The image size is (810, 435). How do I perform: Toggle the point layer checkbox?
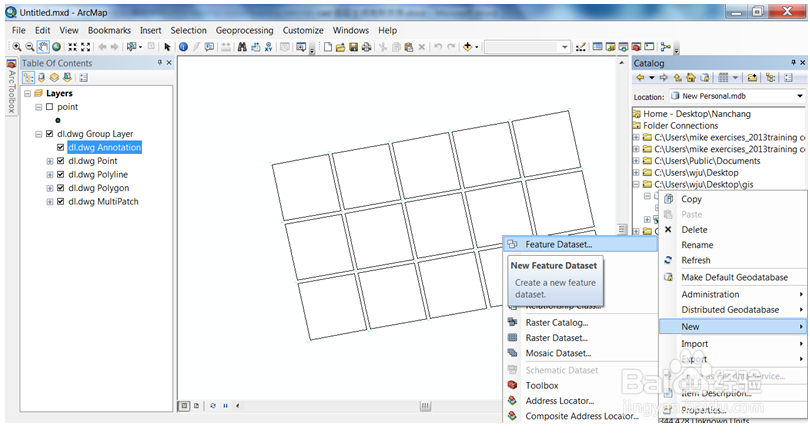click(50, 107)
